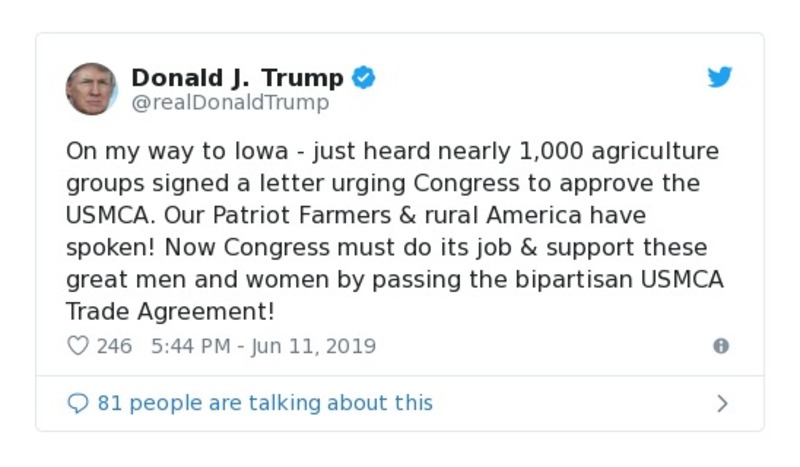Open the @realDonaldTrump handle link
Image resolution: width=800 pixels, height=467 pixels.
tap(229, 102)
